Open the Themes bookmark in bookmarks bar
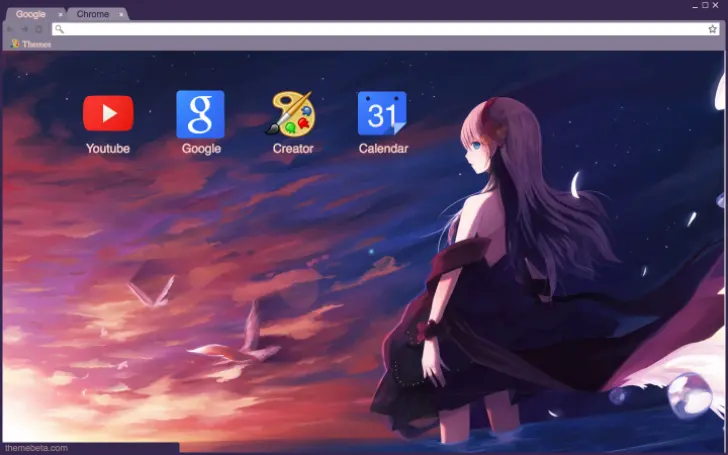The width and height of the screenshot is (728, 455). (x=31, y=44)
